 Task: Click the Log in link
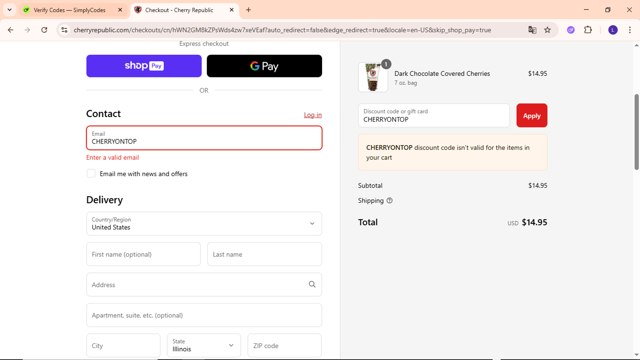click(x=313, y=115)
